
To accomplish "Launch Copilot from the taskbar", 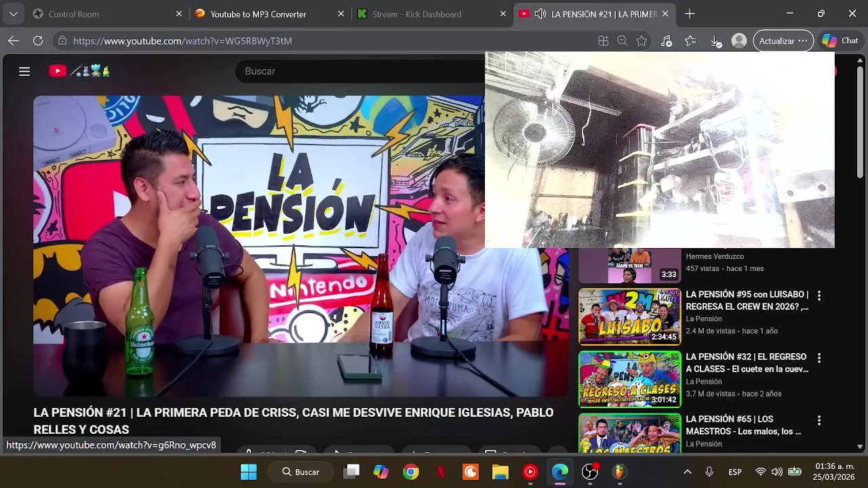I will coord(381,472).
